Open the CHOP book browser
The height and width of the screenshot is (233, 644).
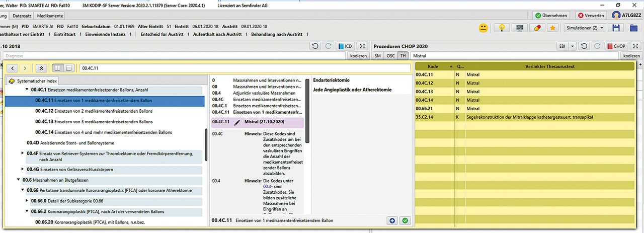pos(616,46)
